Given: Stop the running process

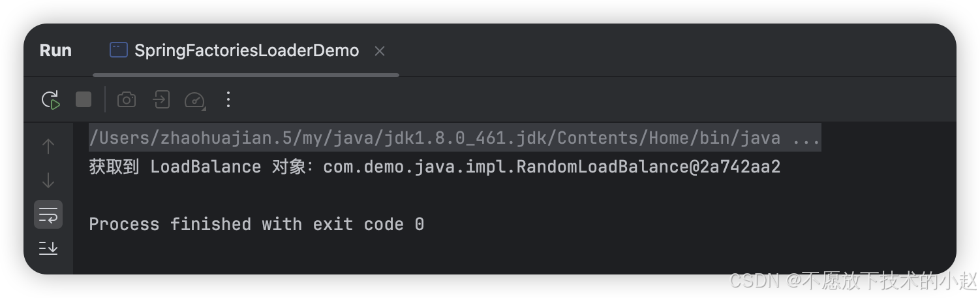Looking at the screenshot, I should pyautogui.click(x=84, y=99).
